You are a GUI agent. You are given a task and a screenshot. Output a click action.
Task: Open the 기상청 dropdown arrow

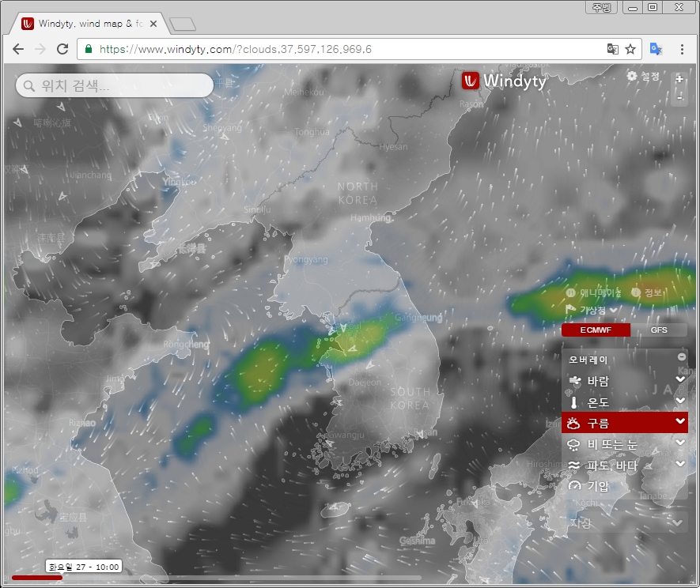(x=614, y=310)
